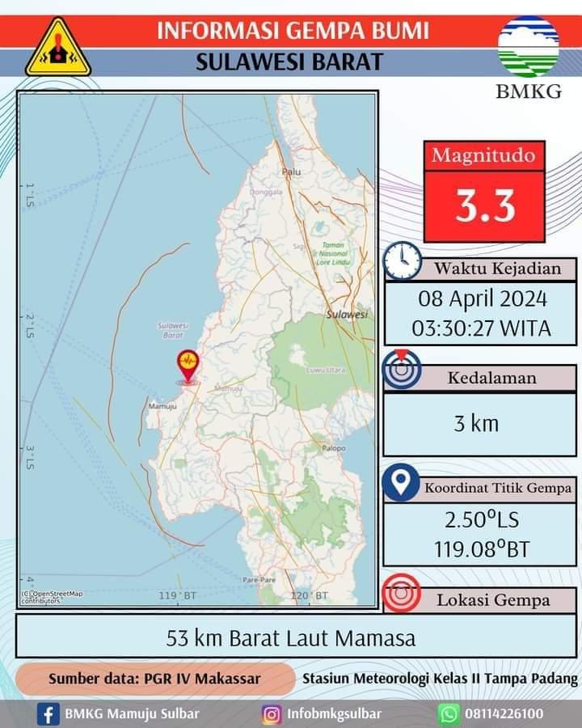Click the 1° LS latitude axis label
582x728 pixels.
[30, 194]
